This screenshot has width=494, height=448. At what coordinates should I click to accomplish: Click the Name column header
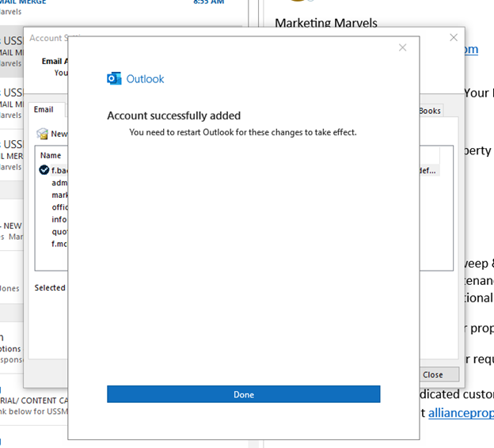(x=51, y=155)
